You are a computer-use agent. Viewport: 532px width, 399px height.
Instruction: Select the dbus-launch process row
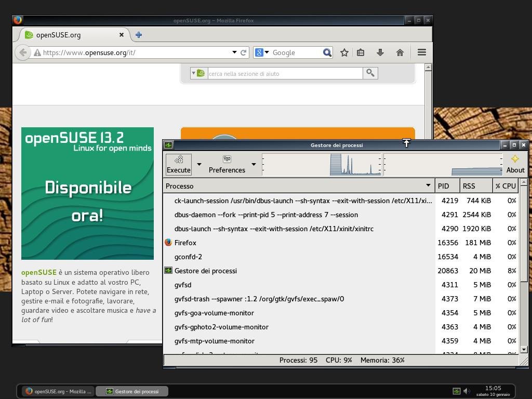[x=341, y=229]
